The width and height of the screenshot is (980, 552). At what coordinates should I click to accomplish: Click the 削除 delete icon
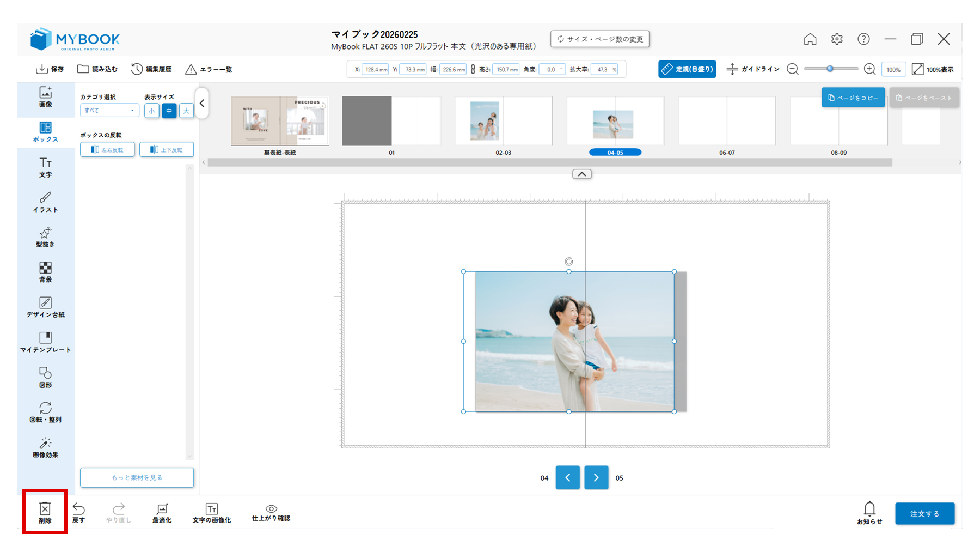45,513
